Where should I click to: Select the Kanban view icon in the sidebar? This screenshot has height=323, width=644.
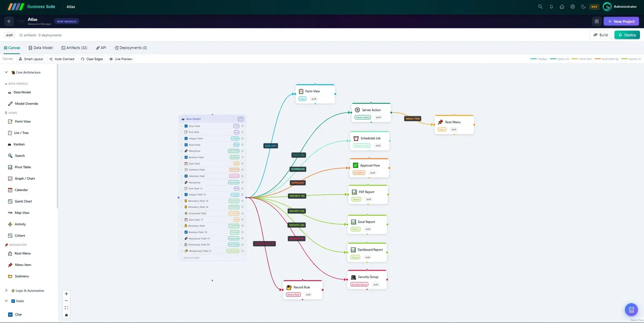[x=10, y=144]
